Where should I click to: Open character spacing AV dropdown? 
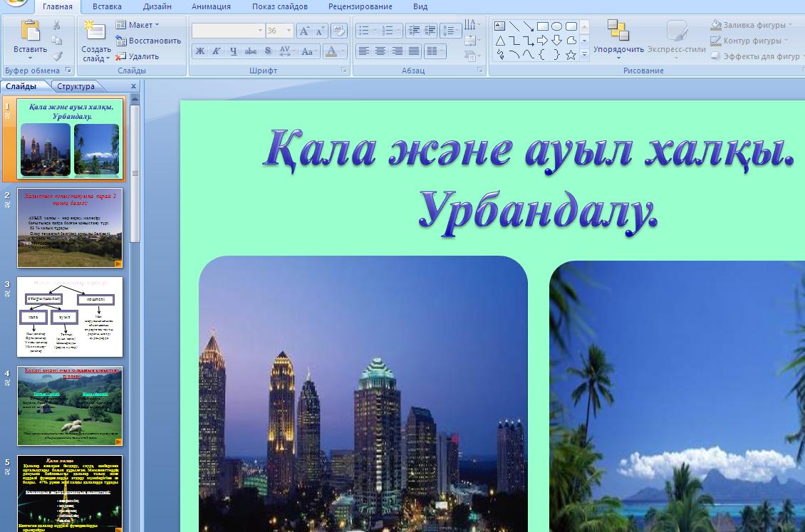287,51
